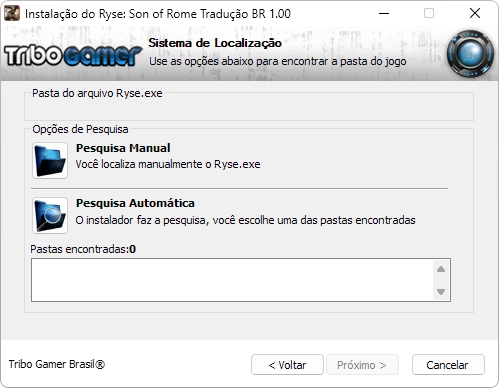Click the Pesquisa Manual folder icon
The image size is (499, 388).
point(50,160)
